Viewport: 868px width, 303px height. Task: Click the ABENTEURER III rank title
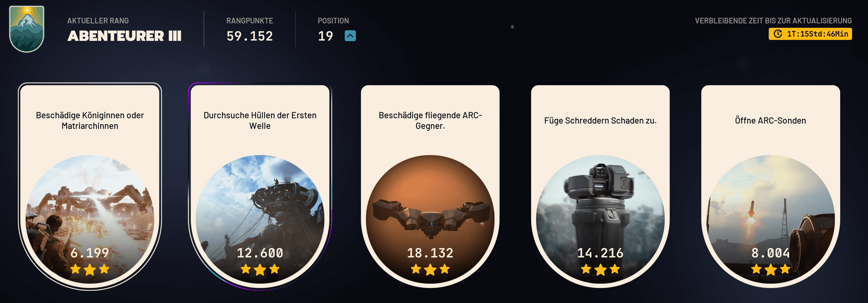[x=124, y=36]
